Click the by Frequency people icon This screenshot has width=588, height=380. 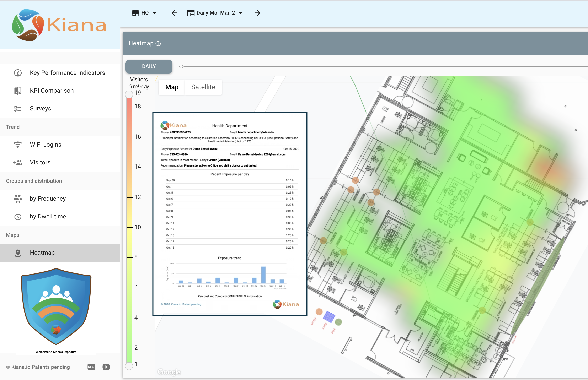click(18, 199)
